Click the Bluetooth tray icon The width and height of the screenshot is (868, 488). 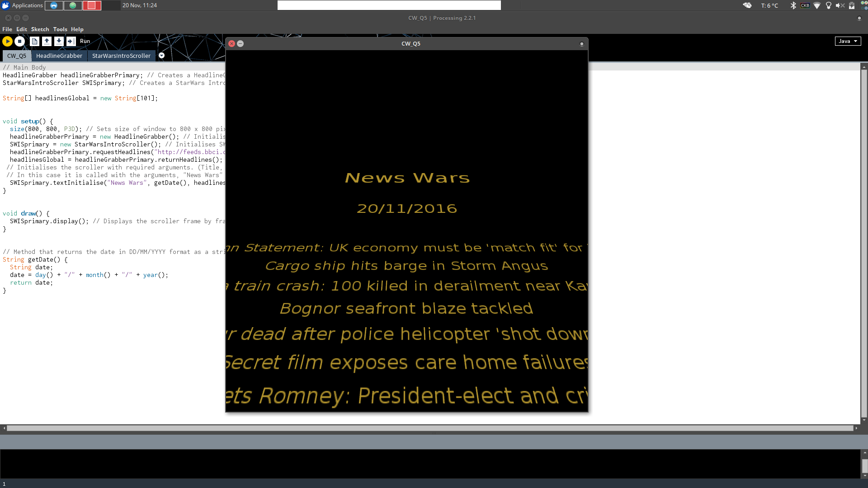pos(793,5)
